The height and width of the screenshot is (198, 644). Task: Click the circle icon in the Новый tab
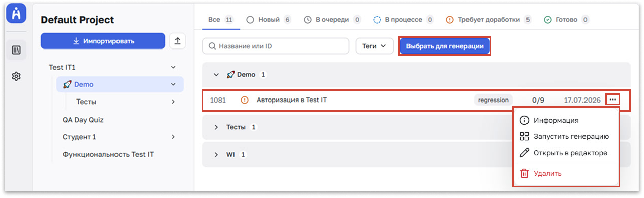pos(250,20)
